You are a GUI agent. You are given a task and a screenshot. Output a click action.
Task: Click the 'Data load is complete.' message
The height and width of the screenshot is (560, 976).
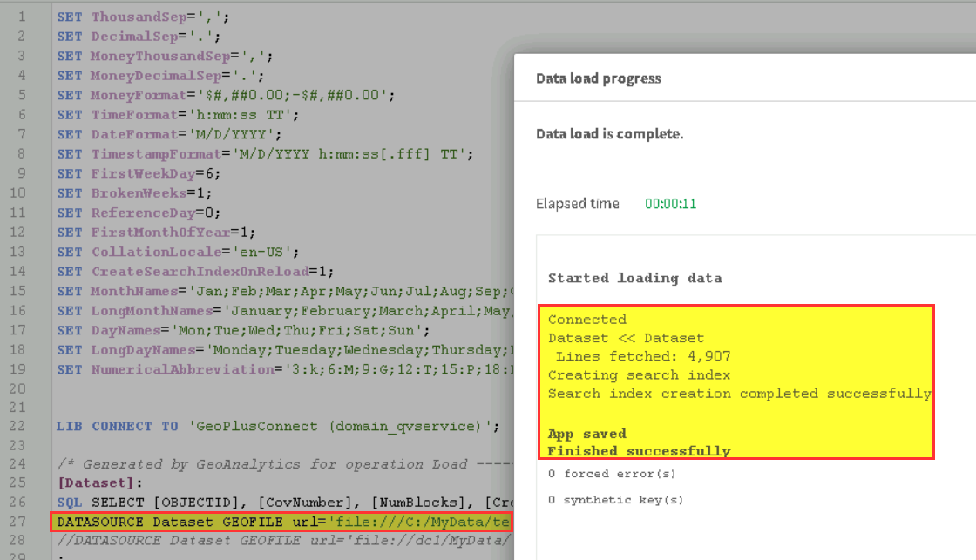(609, 134)
